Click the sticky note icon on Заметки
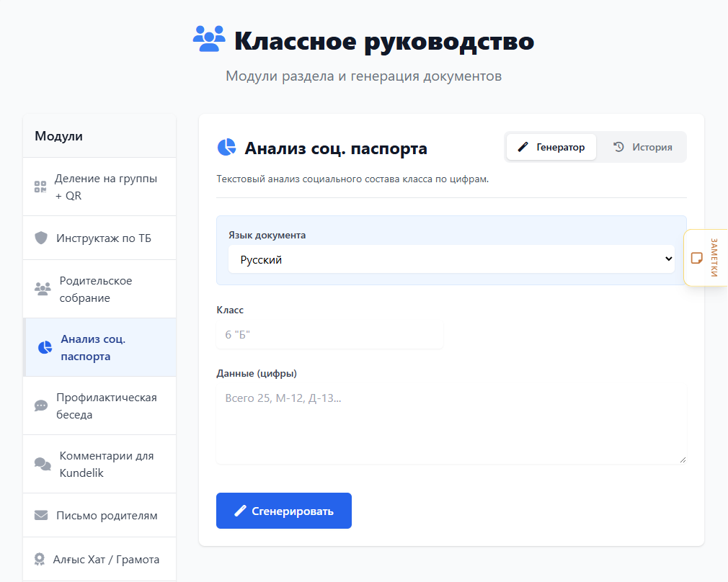The width and height of the screenshot is (728, 582). tap(696, 258)
